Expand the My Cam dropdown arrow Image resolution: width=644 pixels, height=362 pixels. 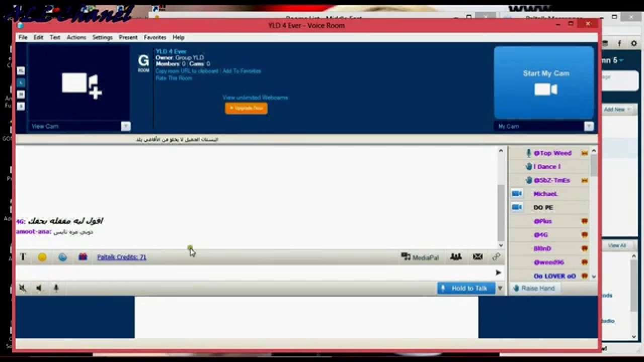588,126
